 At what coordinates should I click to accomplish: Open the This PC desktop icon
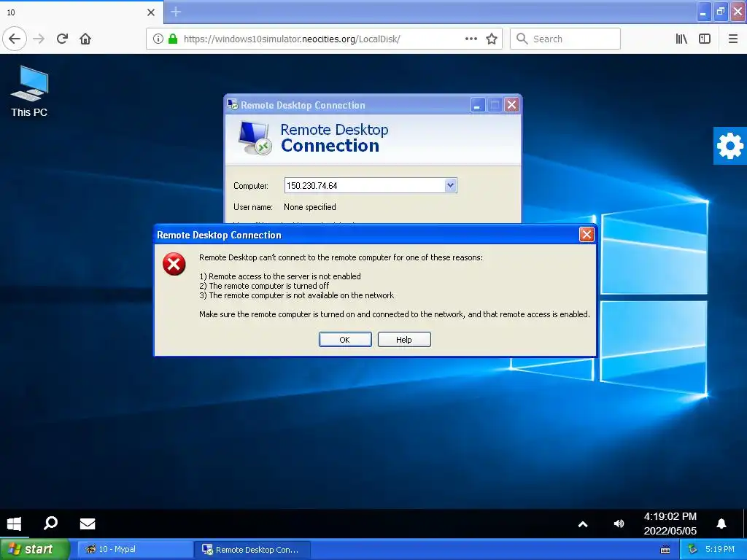point(29,91)
